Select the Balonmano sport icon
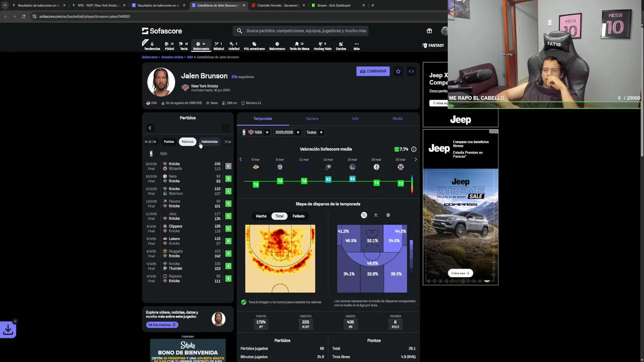Image resolution: width=644 pixels, height=362 pixels. pyautogui.click(x=277, y=46)
